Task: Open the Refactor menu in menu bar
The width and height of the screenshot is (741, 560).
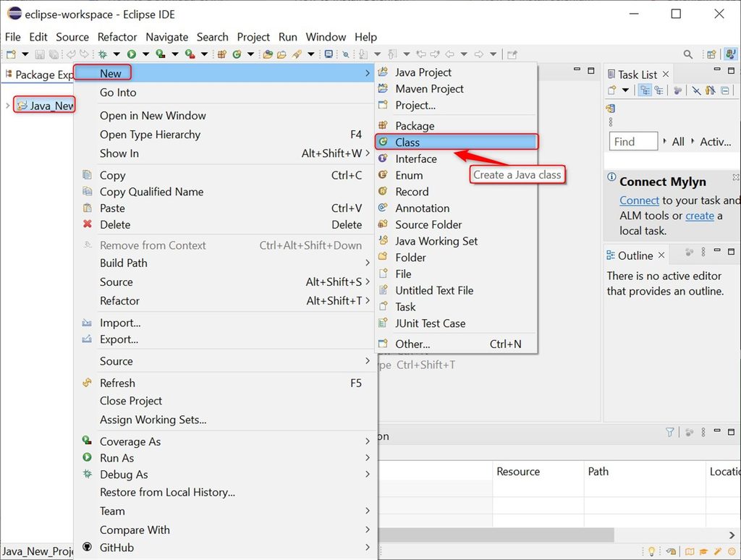Action: pyautogui.click(x=117, y=37)
